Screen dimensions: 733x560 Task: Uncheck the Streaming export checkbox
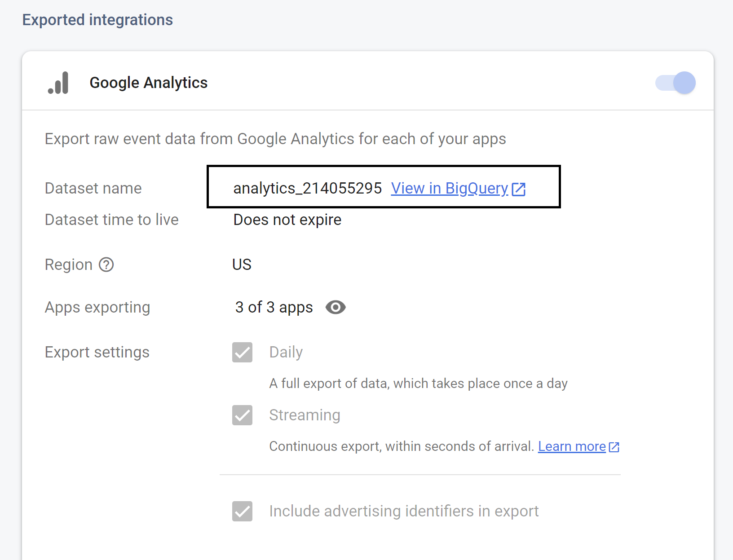[x=242, y=415]
